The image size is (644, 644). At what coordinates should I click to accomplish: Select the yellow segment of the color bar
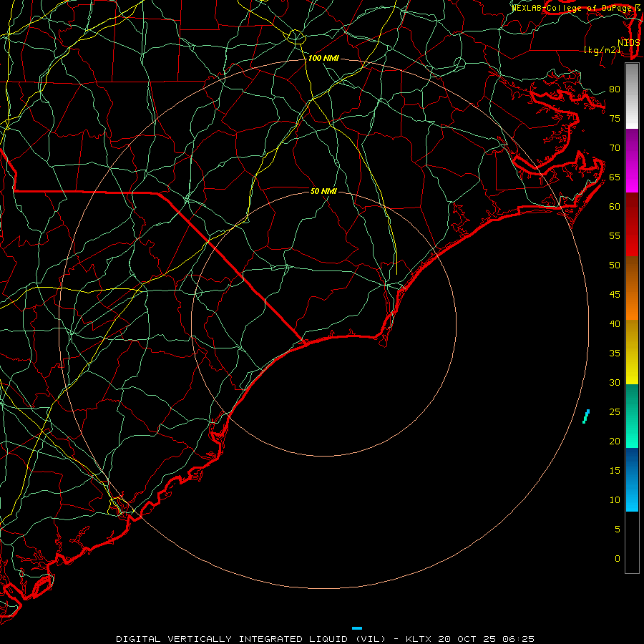pos(632,352)
